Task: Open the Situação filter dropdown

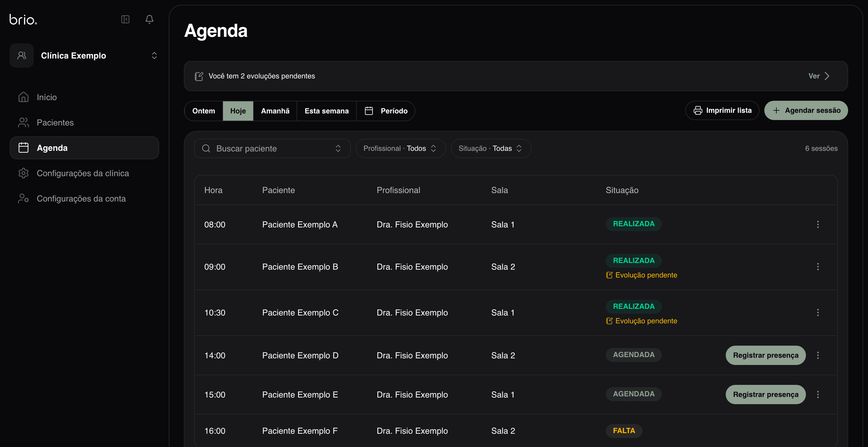Action: (x=491, y=149)
